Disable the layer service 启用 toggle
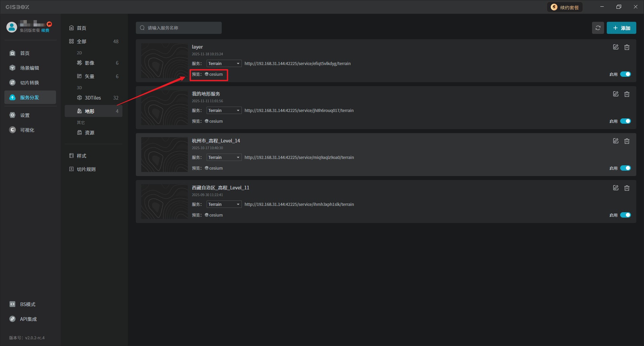The image size is (644, 346). tap(625, 74)
